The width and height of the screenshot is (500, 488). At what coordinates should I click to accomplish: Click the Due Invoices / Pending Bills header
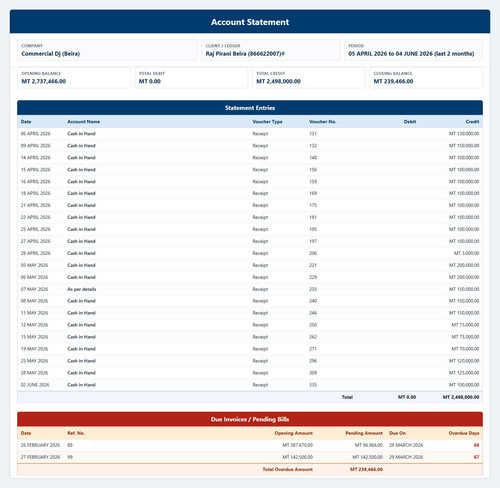tap(250, 419)
